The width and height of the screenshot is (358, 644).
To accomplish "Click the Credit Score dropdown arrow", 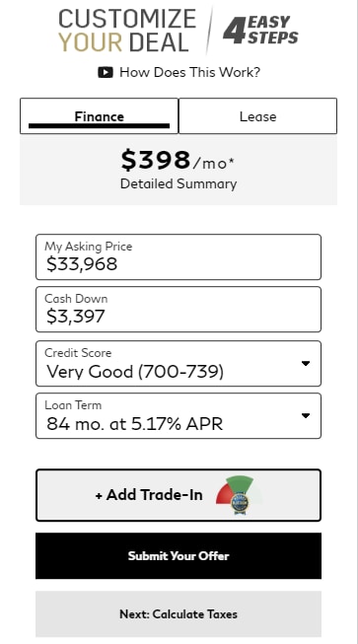I will coord(305,364).
